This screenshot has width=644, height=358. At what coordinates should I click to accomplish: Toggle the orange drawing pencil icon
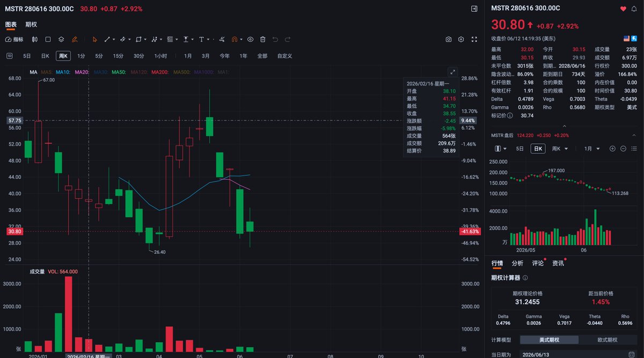(x=75, y=39)
